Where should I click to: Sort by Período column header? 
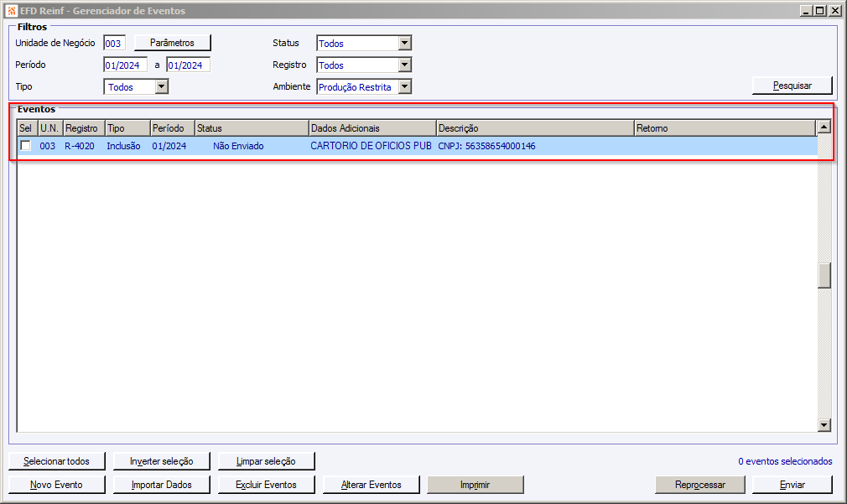point(172,128)
